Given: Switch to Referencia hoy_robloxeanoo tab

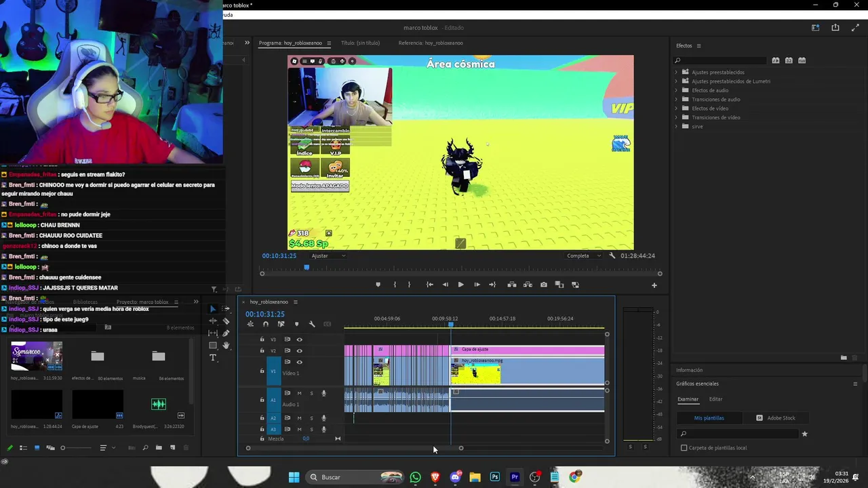Looking at the screenshot, I should (x=431, y=43).
